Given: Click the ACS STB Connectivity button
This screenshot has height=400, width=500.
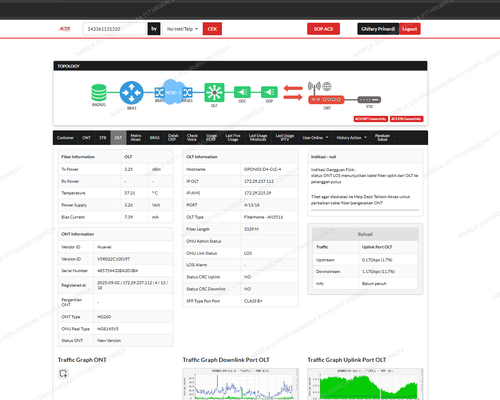Looking at the screenshot, I should [x=407, y=119].
